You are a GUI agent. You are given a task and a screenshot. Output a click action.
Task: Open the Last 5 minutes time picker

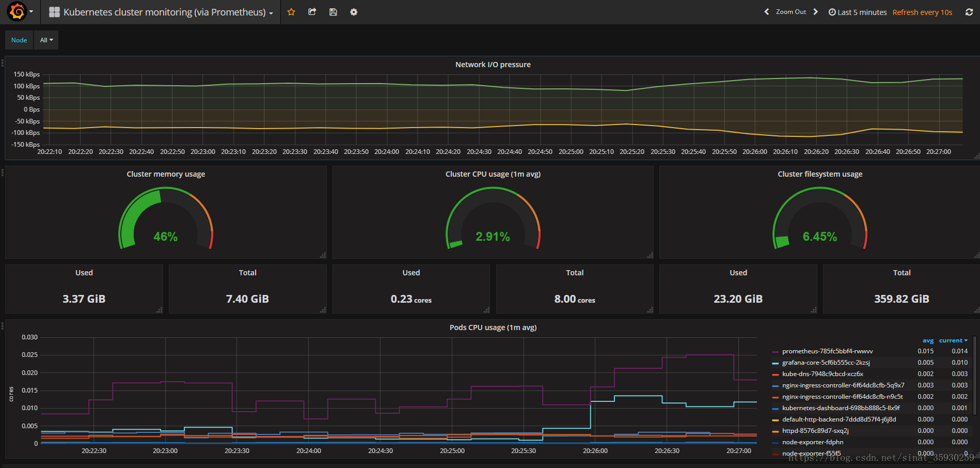(858, 12)
